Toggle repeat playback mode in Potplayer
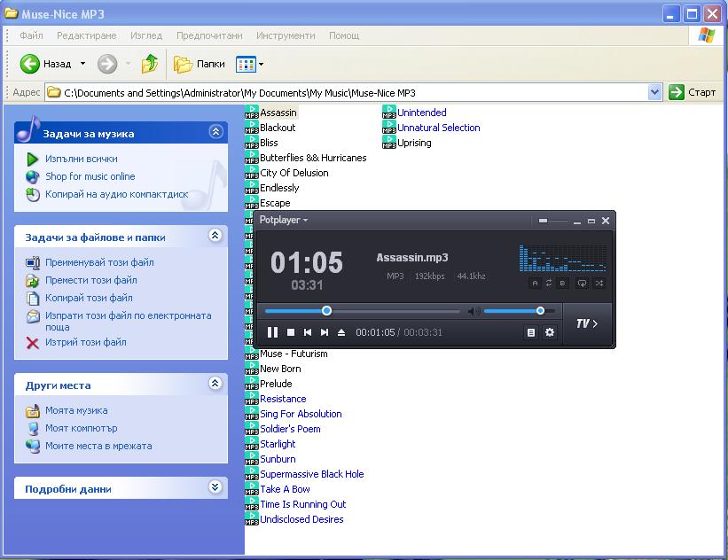This screenshot has height=560, width=728. click(582, 283)
